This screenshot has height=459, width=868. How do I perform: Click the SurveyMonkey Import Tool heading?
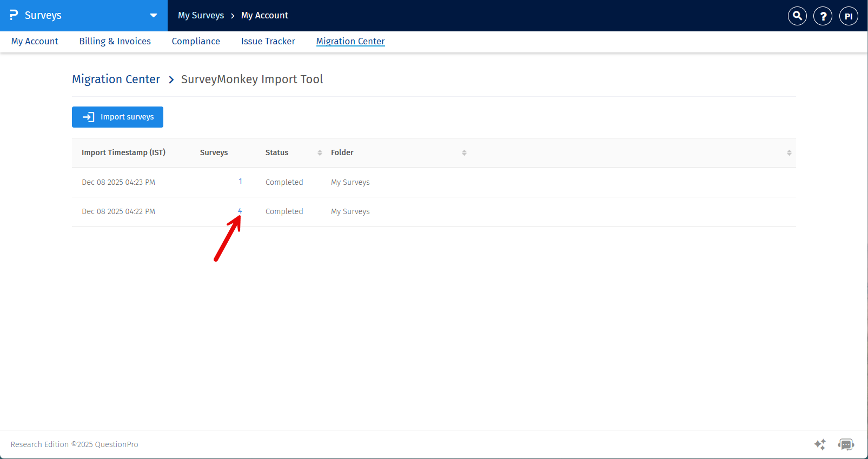coord(252,79)
